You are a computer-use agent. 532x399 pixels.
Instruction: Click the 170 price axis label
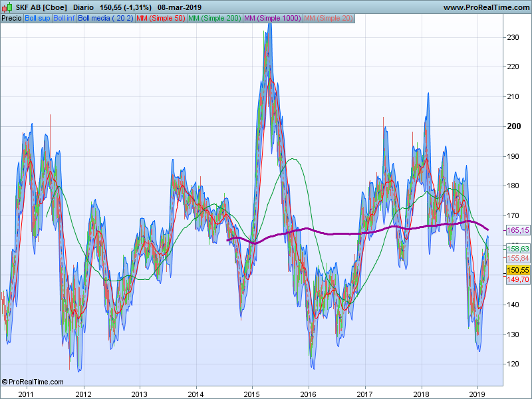tap(513, 215)
